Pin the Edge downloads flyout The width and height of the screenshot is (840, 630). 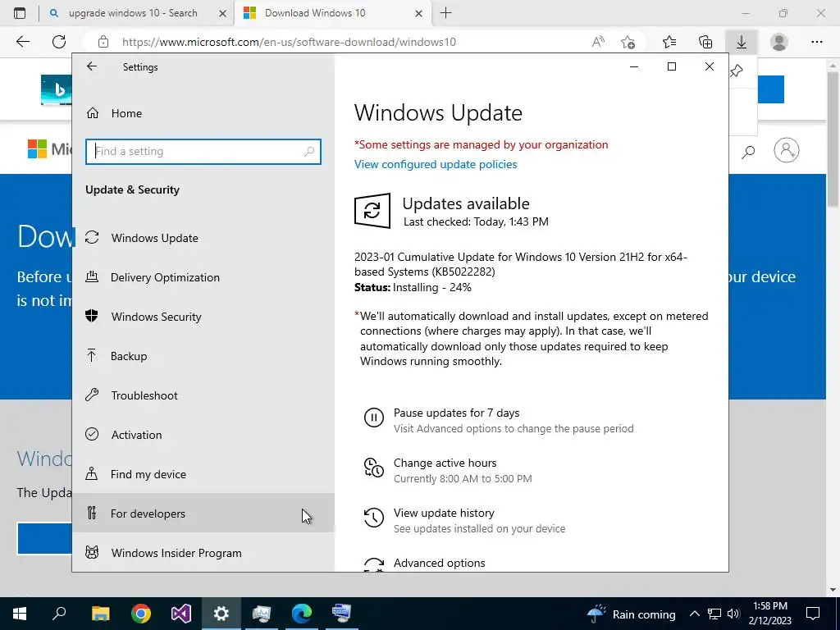(737, 71)
